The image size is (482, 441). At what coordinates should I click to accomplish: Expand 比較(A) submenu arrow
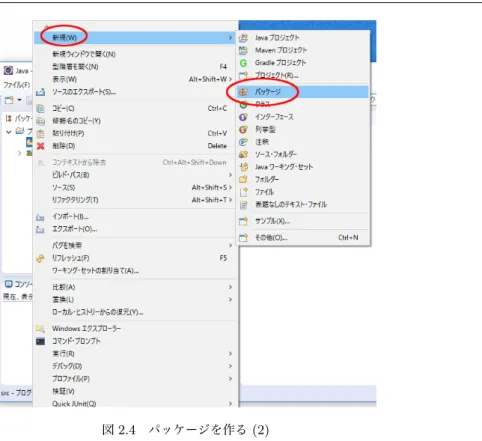(x=230, y=287)
